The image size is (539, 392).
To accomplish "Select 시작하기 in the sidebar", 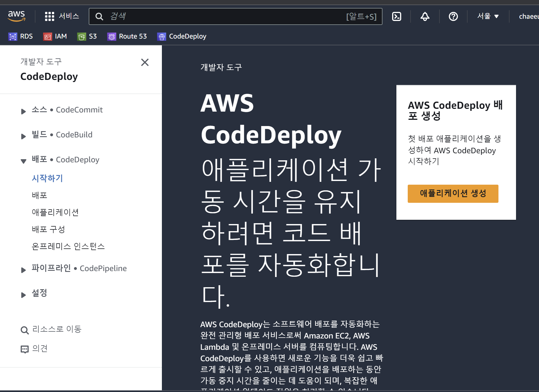I will point(47,178).
